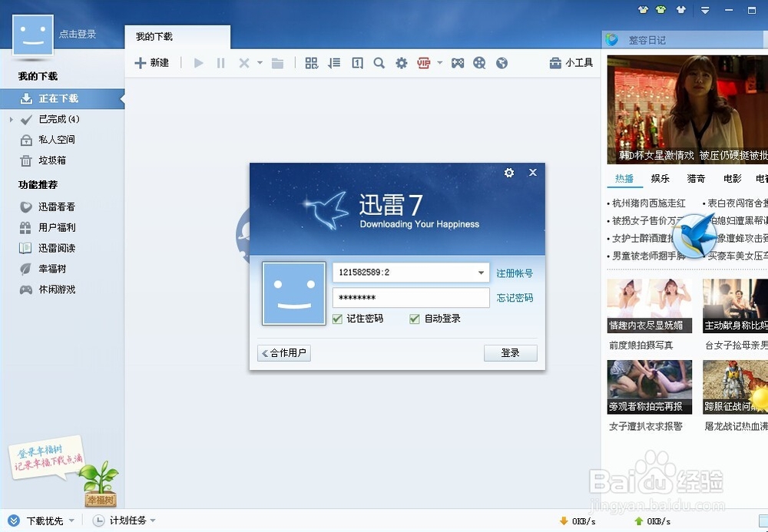Click 点击登录 text at top left
This screenshot has height=532, width=768.
pyautogui.click(x=78, y=35)
